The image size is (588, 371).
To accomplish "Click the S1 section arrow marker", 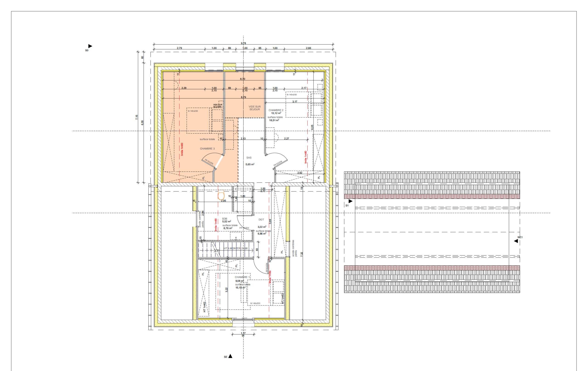I will click(x=351, y=201).
